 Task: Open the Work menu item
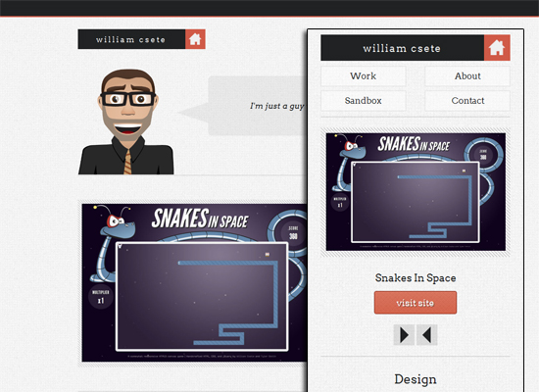click(364, 76)
